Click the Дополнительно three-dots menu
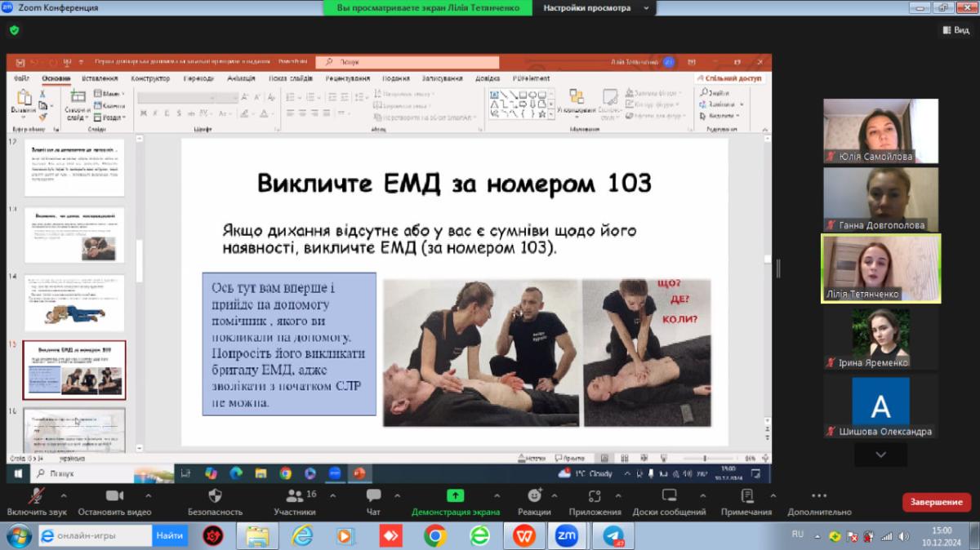 point(819,497)
